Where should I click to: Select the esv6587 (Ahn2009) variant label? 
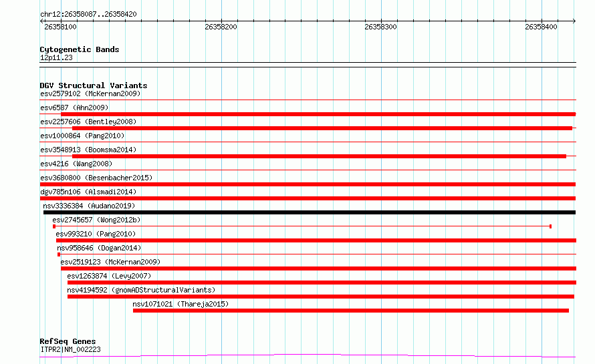(x=74, y=108)
